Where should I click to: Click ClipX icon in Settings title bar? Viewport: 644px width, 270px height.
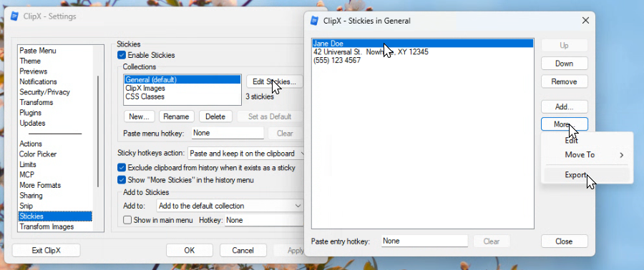tap(15, 17)
